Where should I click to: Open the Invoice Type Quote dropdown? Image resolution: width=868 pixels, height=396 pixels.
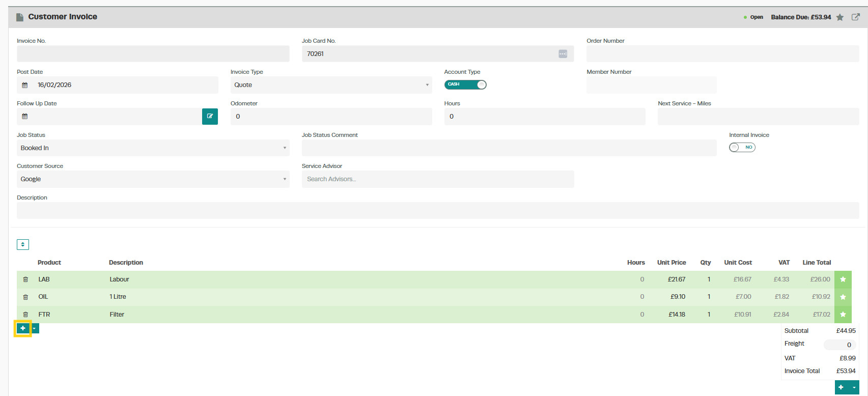click(331, 85)
